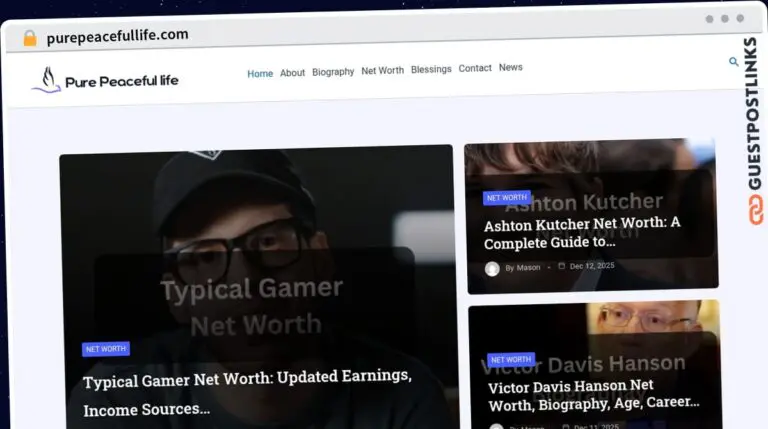Open the News menu item
This screenshot has width=768, height=429.
click(510, 67)
